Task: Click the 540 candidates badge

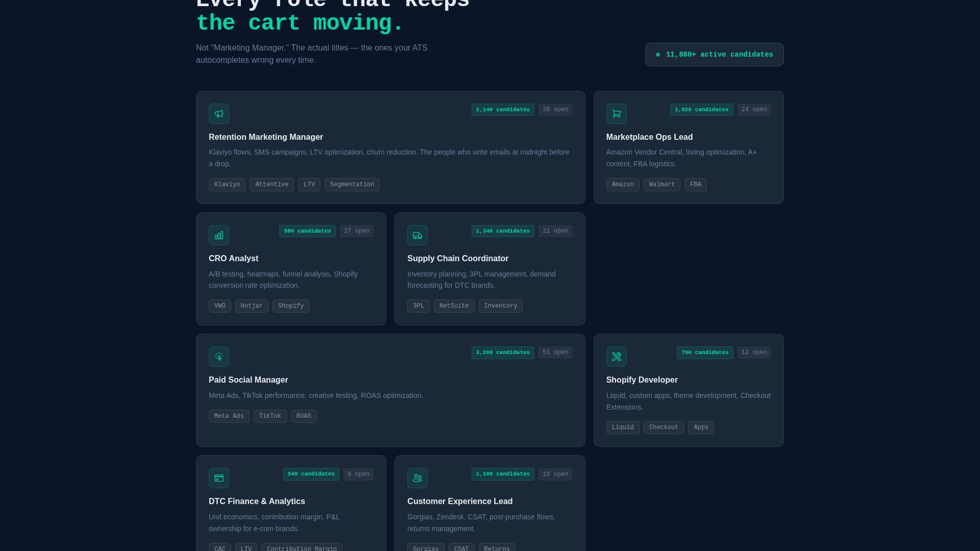Action: 311,474
